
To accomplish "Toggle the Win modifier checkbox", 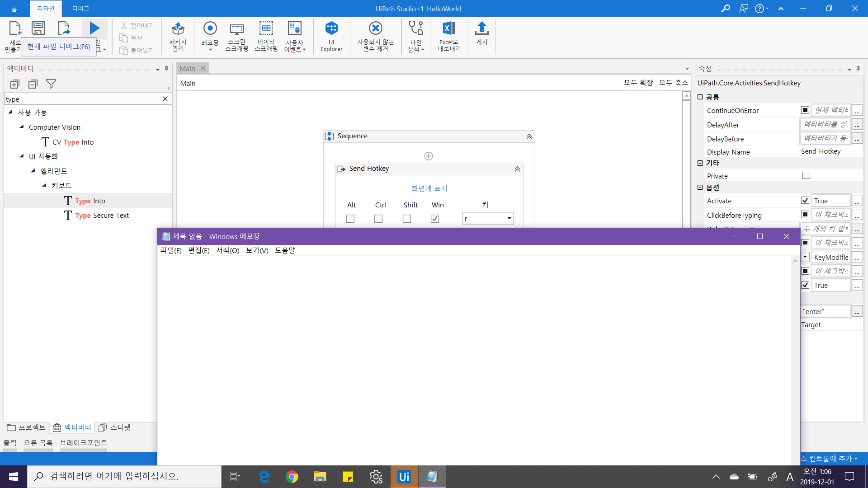I will [435, 219].
